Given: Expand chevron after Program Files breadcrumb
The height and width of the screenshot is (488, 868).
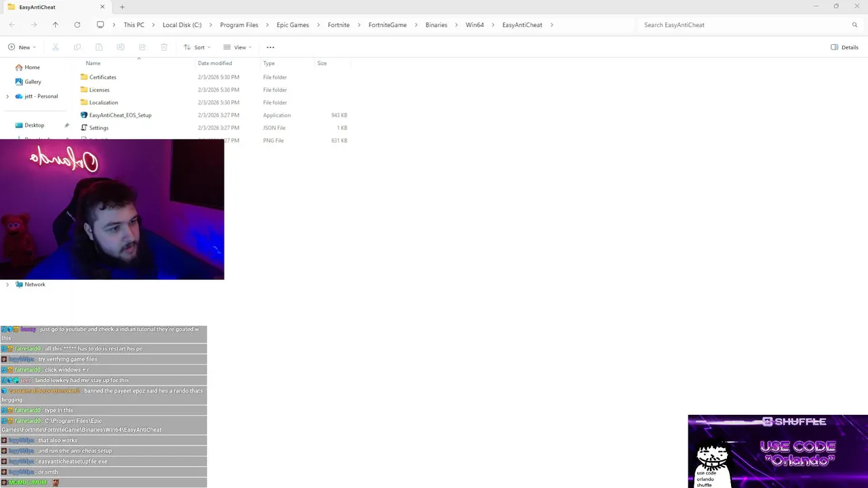Looking at the screenshot, I should (x=267, y=25).
